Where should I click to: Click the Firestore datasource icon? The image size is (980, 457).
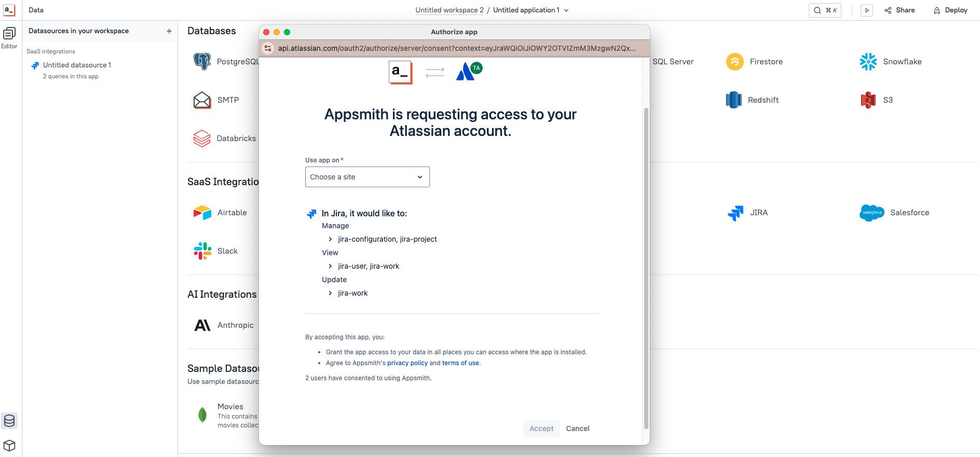(734, 62)
